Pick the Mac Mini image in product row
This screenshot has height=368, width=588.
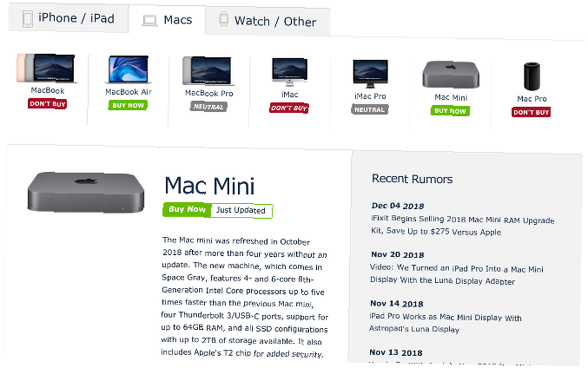pyautogui.click(x=451, y=75)
